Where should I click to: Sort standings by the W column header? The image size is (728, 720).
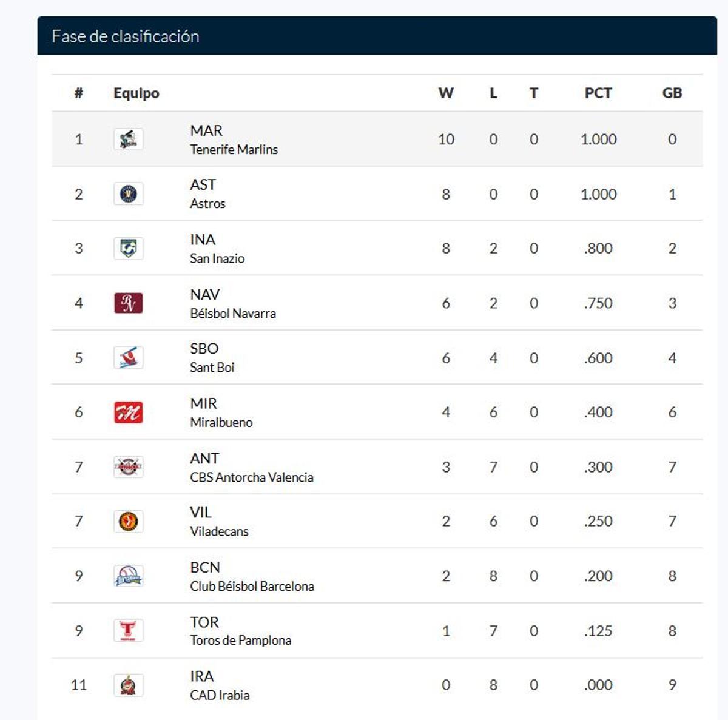coord(446,93)
